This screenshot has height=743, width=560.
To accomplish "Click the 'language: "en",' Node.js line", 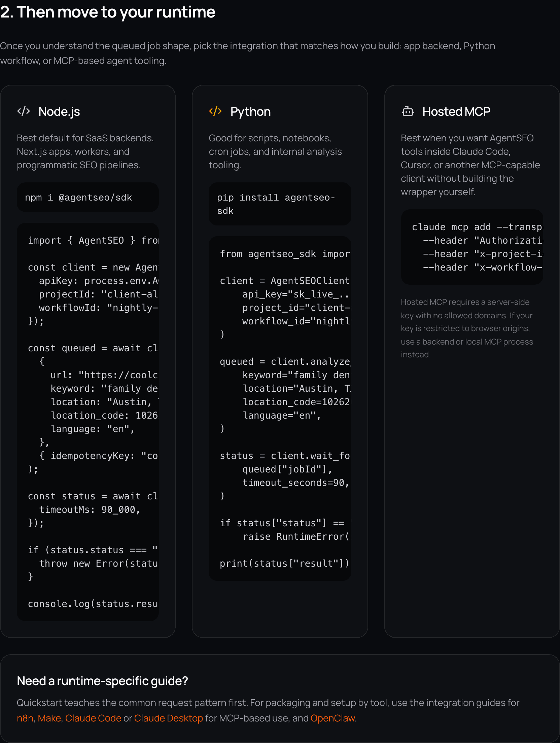I will click(x=93, y=429).
